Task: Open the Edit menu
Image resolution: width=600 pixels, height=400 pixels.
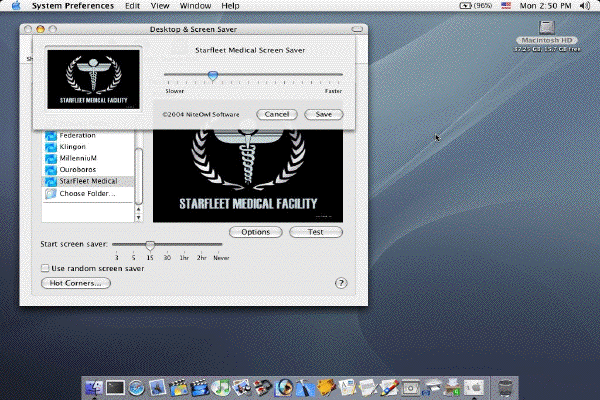Action: [x=132, y=6]
